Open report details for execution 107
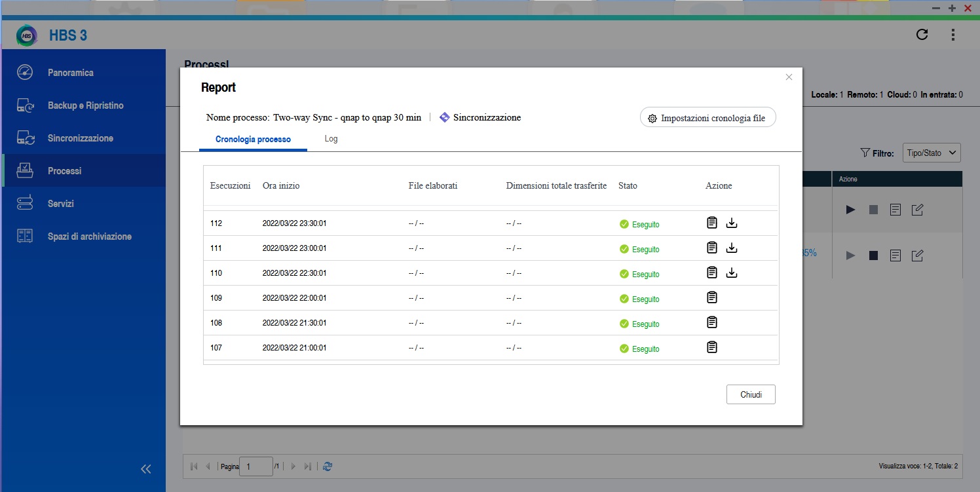The width and height of the screenshot is (980, 492). point(712,347)
